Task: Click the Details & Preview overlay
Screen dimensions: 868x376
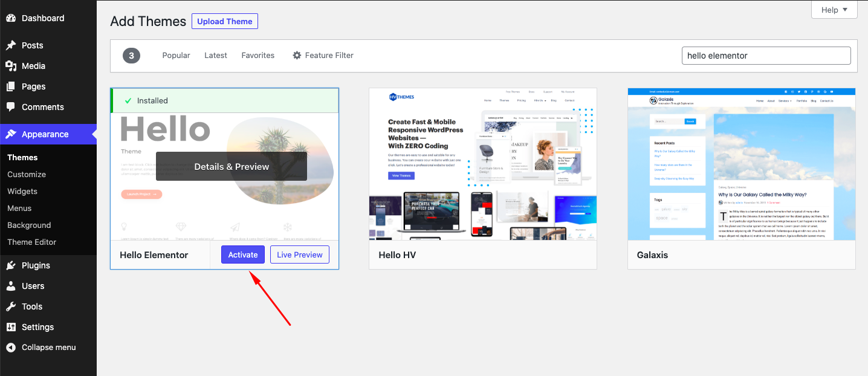Action: coord(232,166)
